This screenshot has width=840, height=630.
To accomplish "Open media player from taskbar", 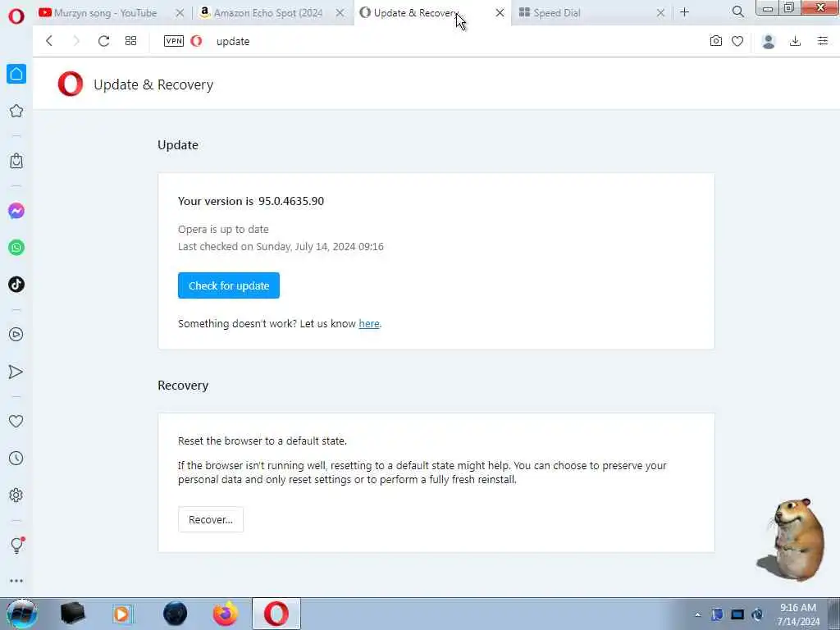I will pos(123,614).
